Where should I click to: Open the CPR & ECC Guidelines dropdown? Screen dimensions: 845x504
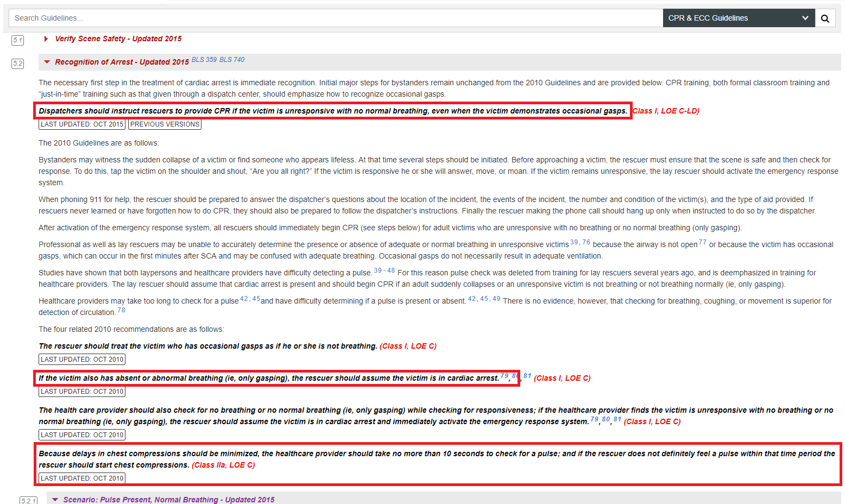point(739,18)
